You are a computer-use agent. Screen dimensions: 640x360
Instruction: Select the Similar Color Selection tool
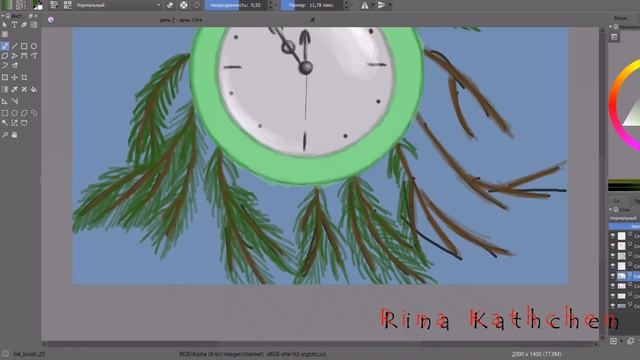pos(14,123)
